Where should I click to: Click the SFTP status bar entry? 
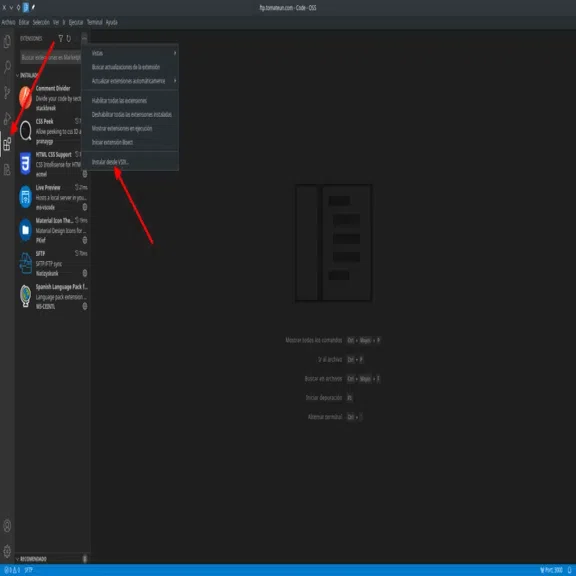tap(29, 570)
